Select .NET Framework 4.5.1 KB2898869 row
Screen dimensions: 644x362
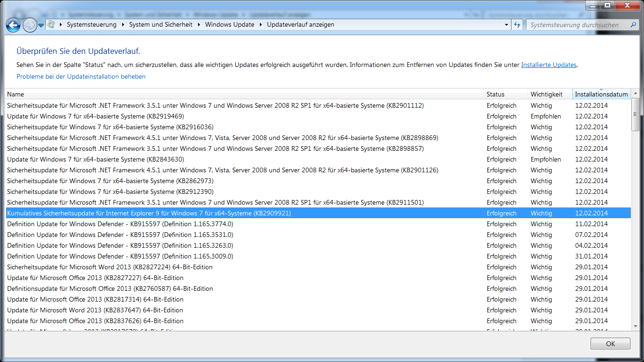(318, 138)
